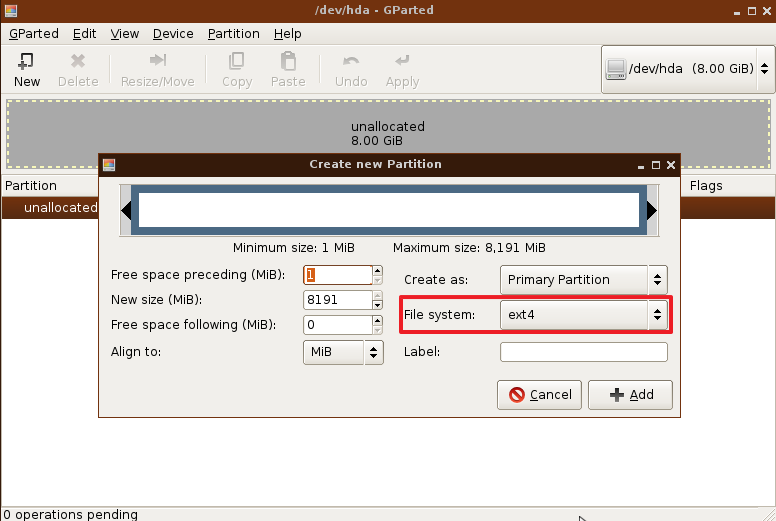Click the New partition toolbar icon
This screenshot has width=776, height=521.
(x=25, y=61)
